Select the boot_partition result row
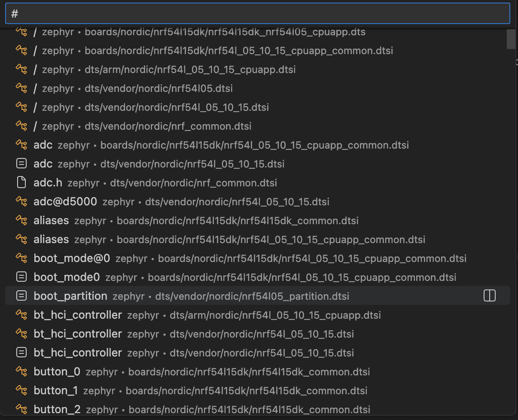 (257, 296)
